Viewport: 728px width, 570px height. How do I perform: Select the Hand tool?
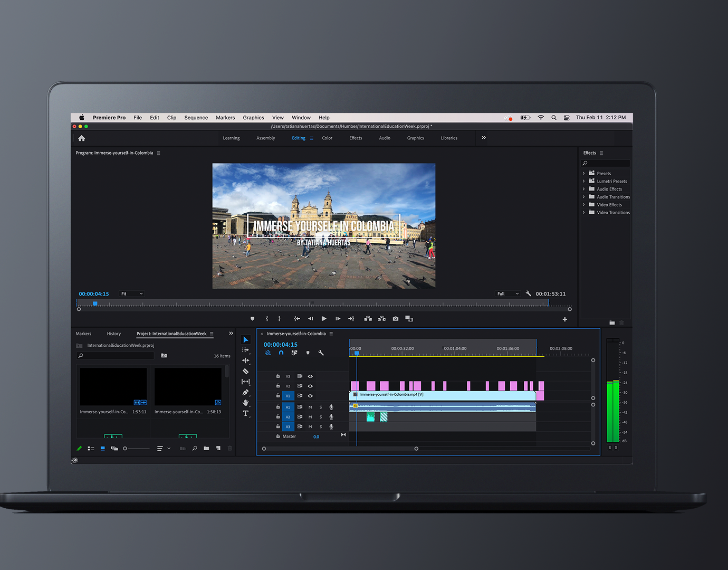tap(245, 403)
